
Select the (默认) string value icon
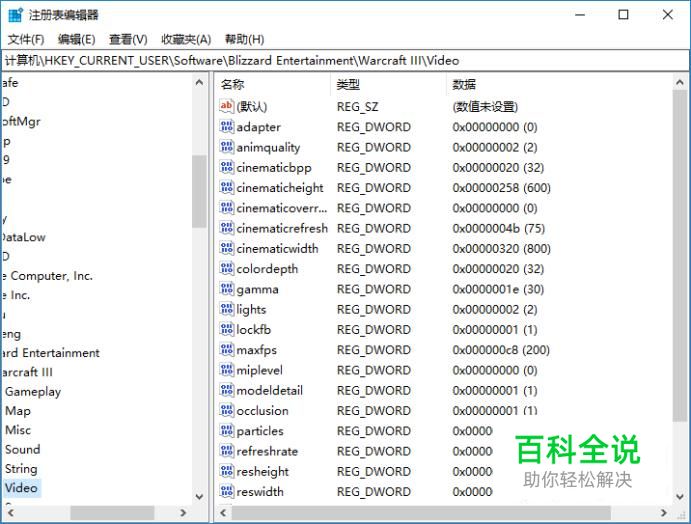pos(226,106)
